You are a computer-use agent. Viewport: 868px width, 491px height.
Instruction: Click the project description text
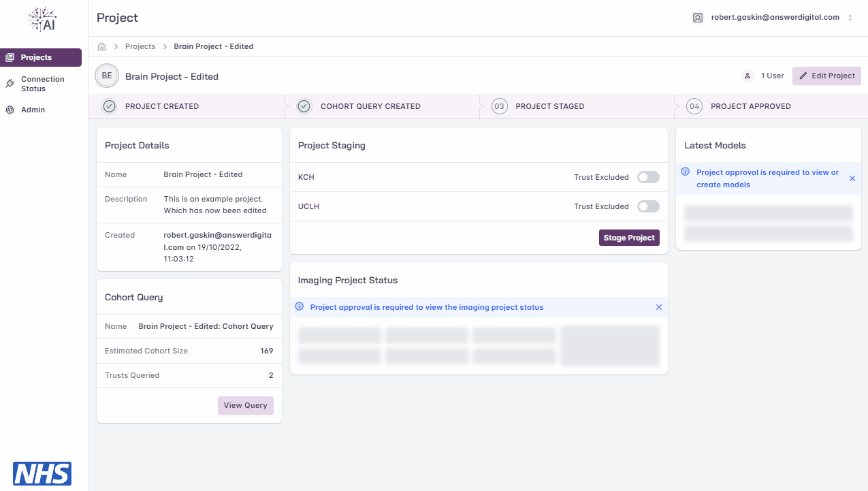point(215,205)
